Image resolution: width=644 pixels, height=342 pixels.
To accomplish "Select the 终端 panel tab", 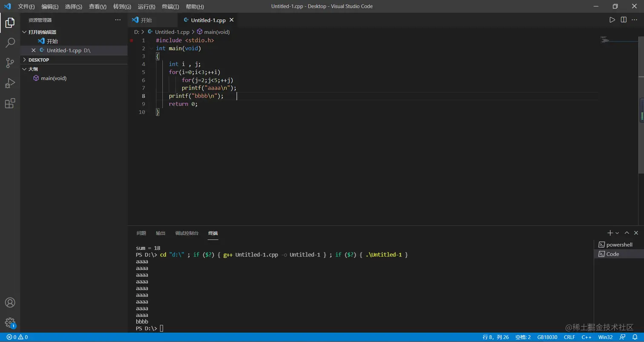I will click(x=213, y=233).
